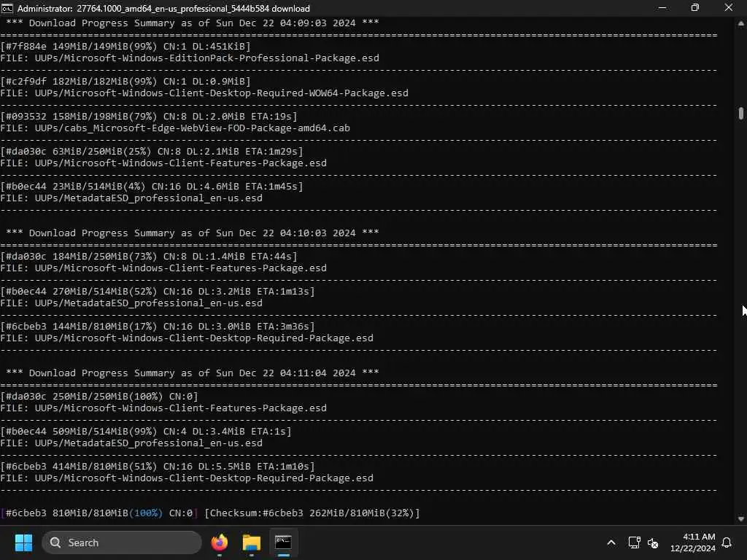Viewport: 747px width, 560px height.
Task: Open Firefox from the taskbar
Action: (x=220, y=542)
